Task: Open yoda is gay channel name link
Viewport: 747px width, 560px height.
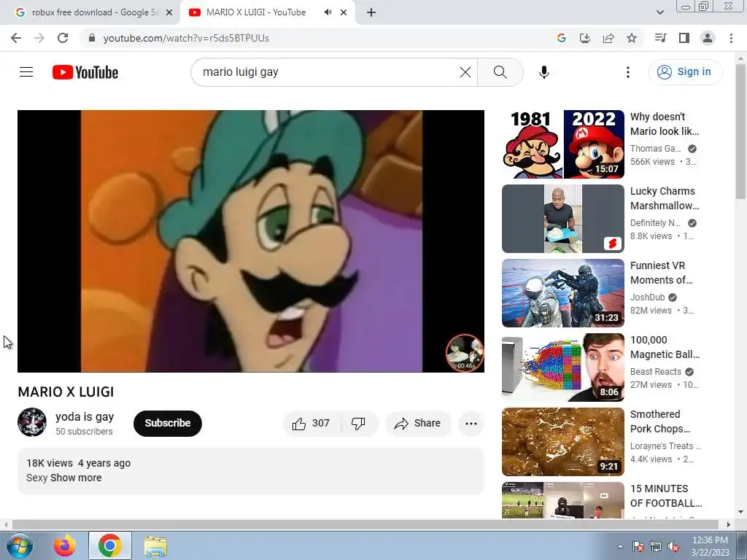Action: coord(85,416)
